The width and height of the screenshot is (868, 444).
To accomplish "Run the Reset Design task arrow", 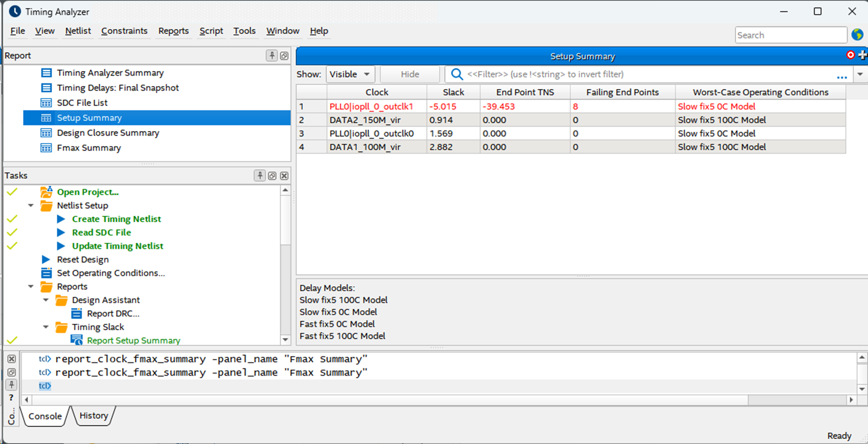I will click(46, 259).
